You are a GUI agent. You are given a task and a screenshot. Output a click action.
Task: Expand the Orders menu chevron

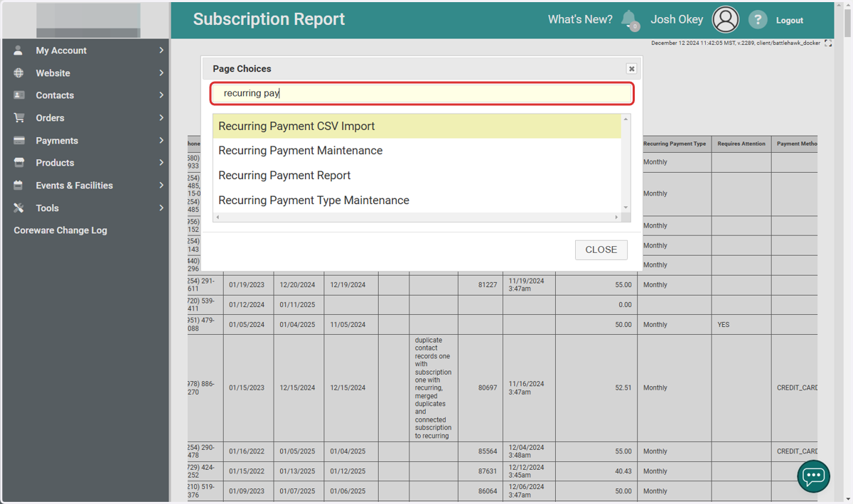pos(161,118)
